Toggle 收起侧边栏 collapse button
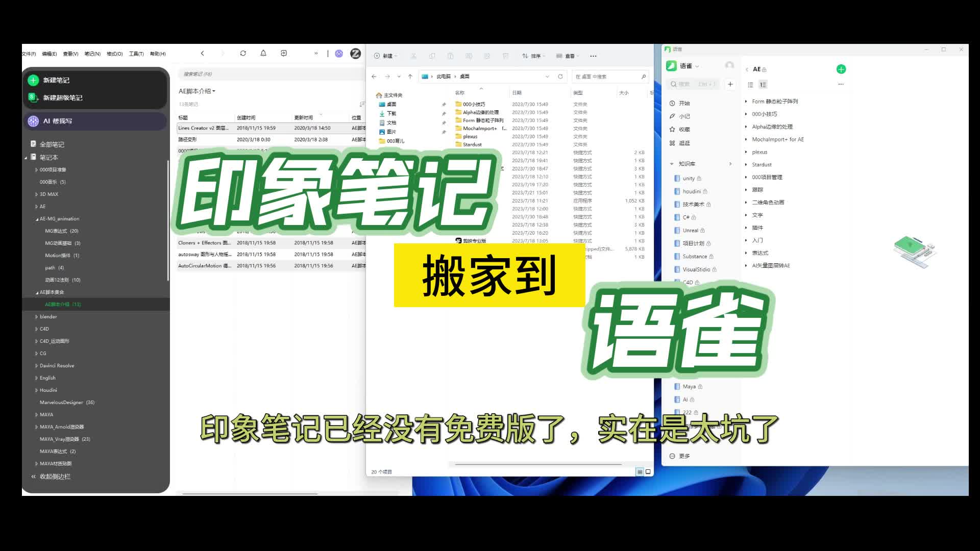 (55, 477)
